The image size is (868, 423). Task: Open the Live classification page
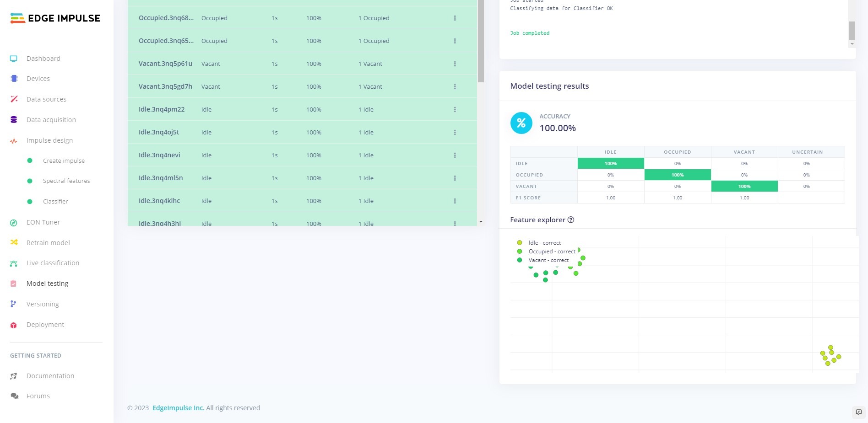[53, 263]
